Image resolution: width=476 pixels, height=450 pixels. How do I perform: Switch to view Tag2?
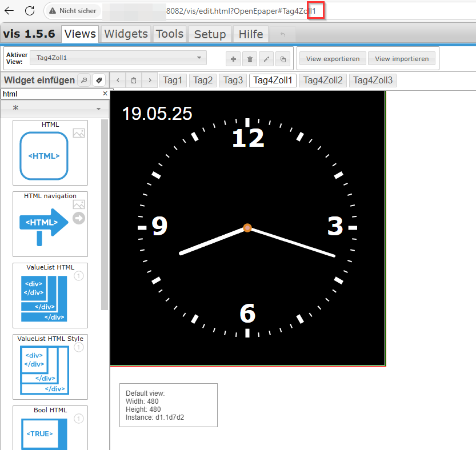coord(203,81)
